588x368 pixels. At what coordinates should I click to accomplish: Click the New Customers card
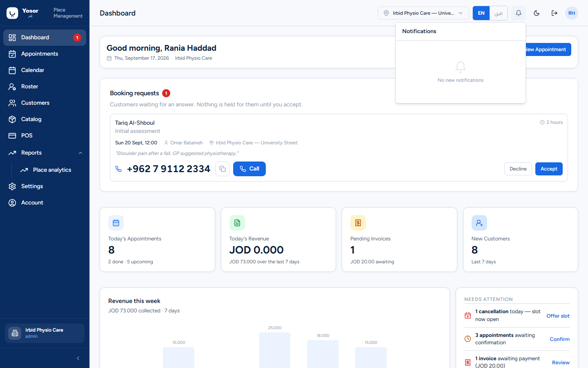point(521,240)
